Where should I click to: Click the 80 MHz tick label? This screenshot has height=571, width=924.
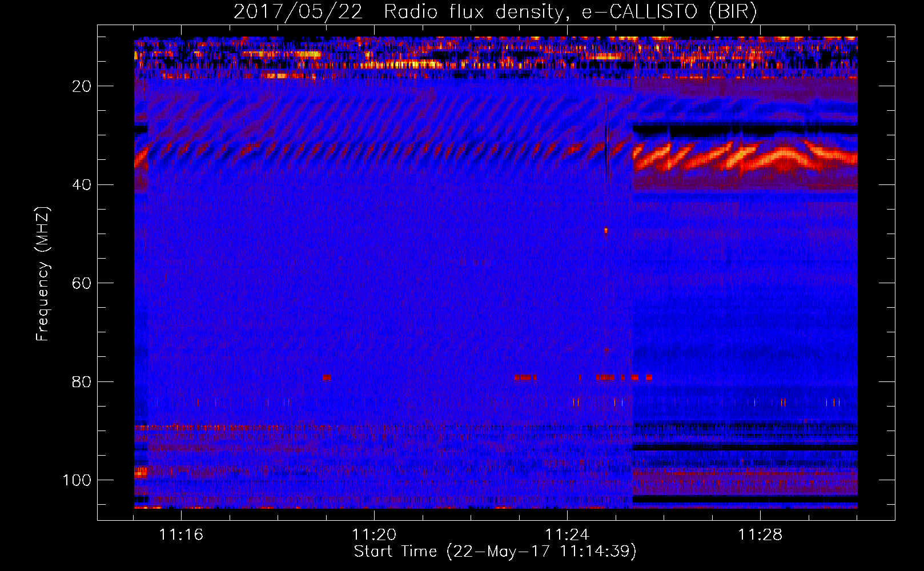(x=82, y=382)
